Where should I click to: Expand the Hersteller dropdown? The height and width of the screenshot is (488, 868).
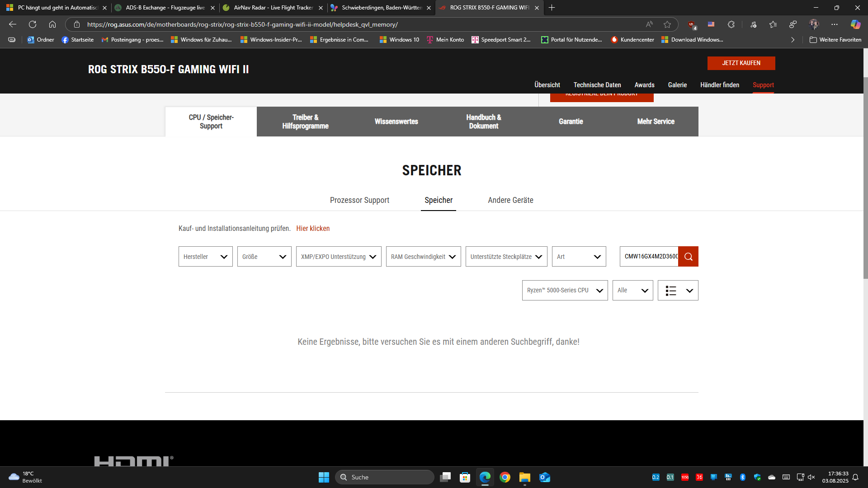coord(205,257)
